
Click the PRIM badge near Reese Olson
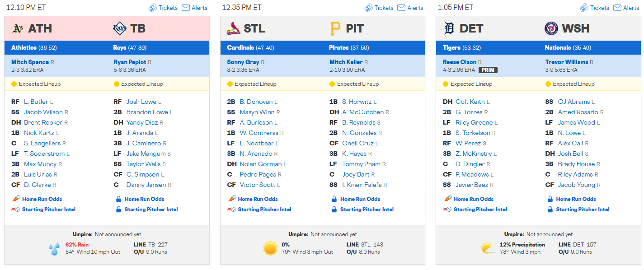pos(488,70)
